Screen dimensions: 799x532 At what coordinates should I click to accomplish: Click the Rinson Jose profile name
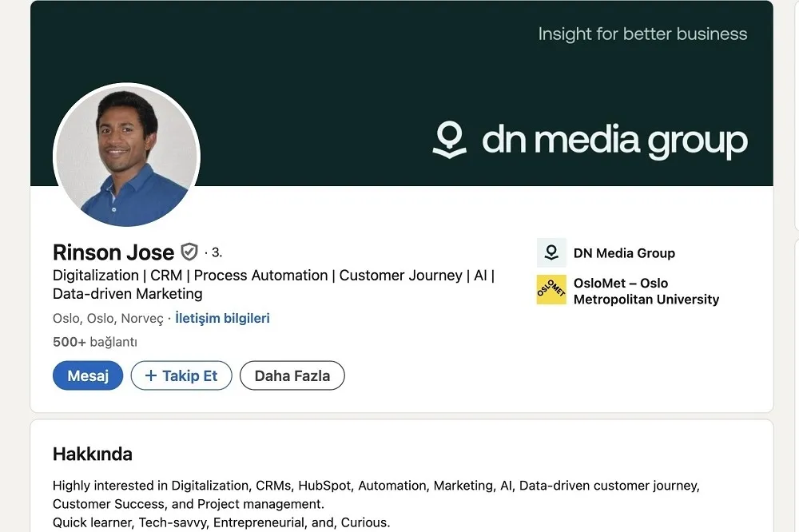[x=113, y=252]
